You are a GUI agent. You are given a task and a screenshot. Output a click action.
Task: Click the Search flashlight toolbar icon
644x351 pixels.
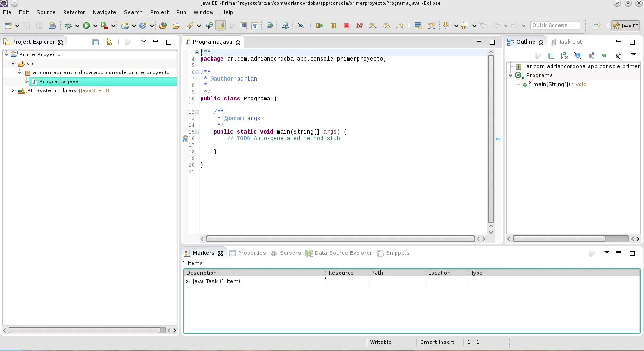[189, 26]
